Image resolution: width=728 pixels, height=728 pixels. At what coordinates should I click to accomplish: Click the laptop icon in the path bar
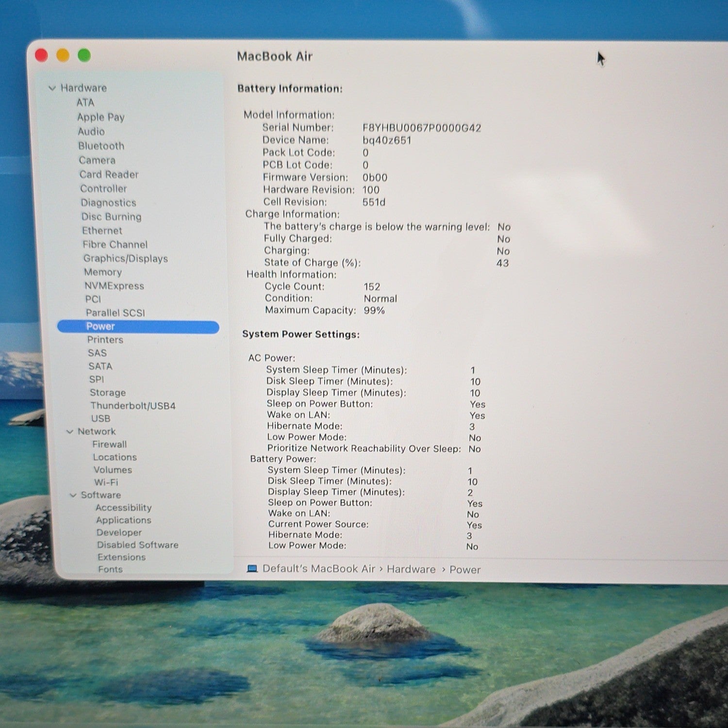click(252, 568)
